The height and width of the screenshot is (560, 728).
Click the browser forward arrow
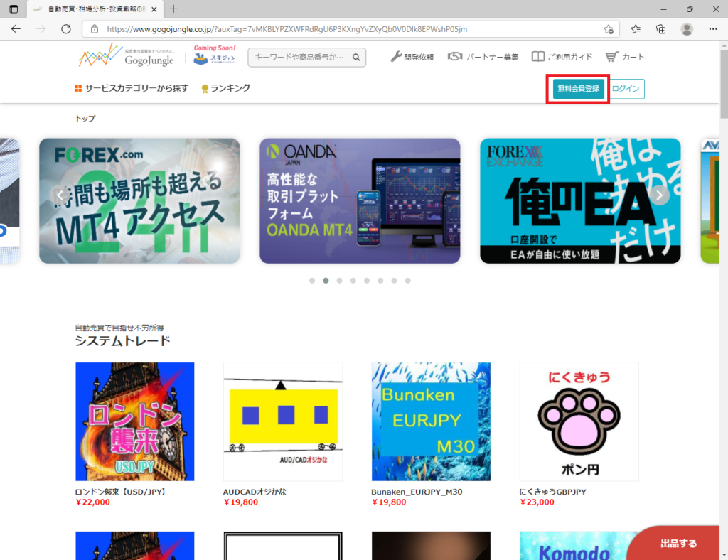(x=41, y=28)
